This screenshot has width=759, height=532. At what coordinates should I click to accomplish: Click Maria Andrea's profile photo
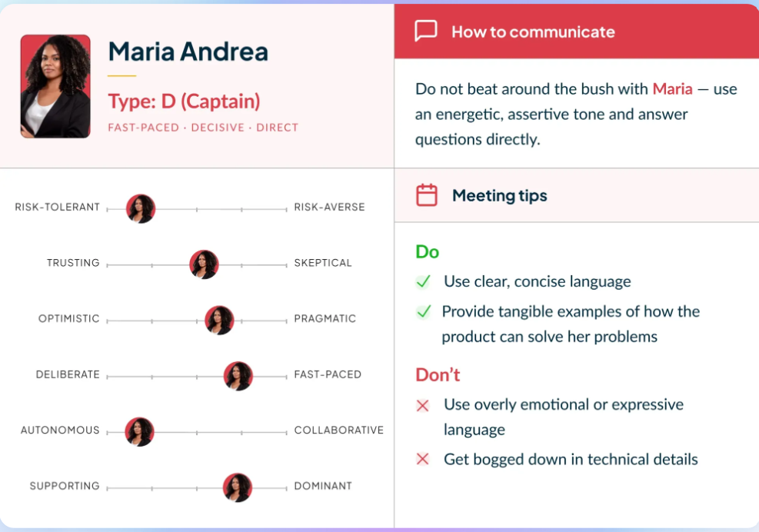click(55, 86)
